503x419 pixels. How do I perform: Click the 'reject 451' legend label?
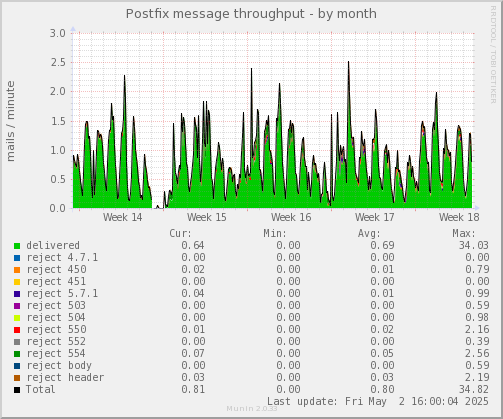coord(56,282)
